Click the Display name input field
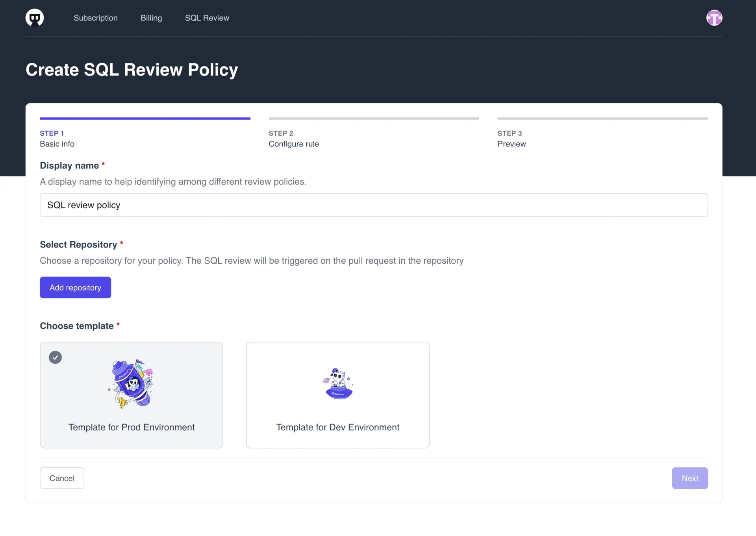This screenshot has height=536, width=756. pos(374,205)
